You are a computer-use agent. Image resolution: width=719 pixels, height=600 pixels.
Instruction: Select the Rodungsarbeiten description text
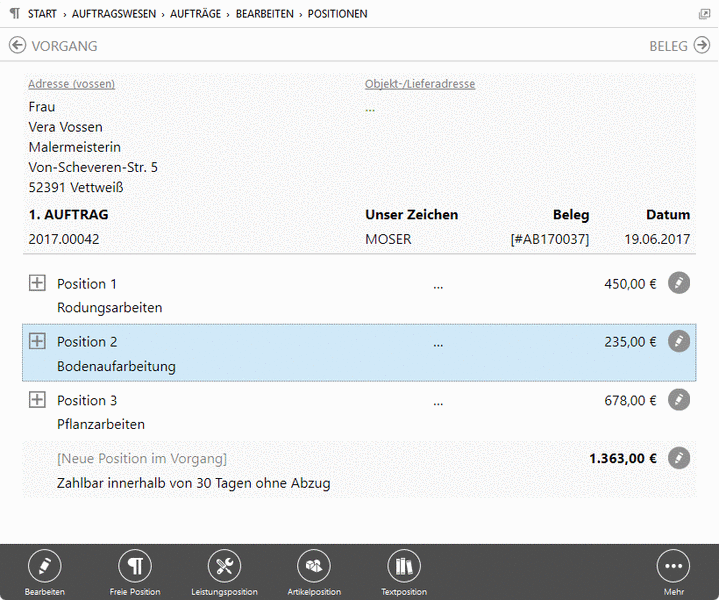click(110, 307)
